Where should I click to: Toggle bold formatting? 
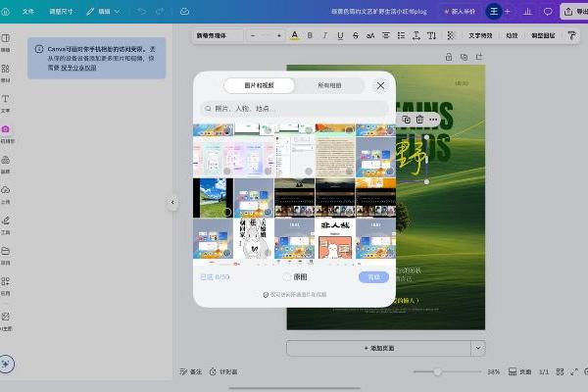pyautogui.click(x=310, y=35)
